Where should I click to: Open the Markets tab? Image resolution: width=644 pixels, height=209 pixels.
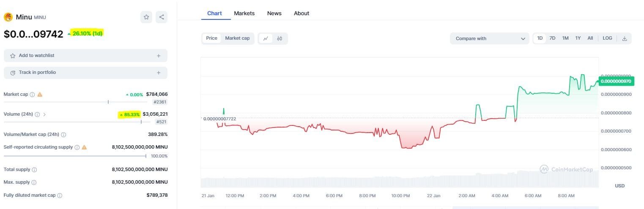tap(244, 14)
